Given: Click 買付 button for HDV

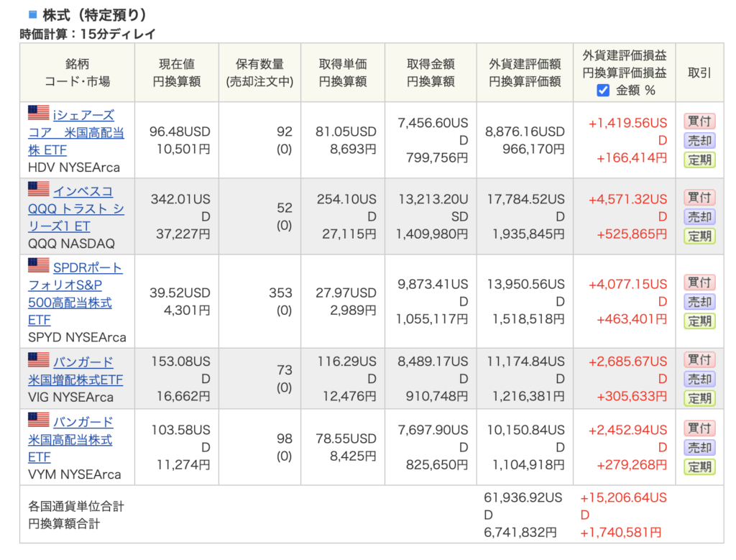Looking at the screenshot, I should click(699, 121).
